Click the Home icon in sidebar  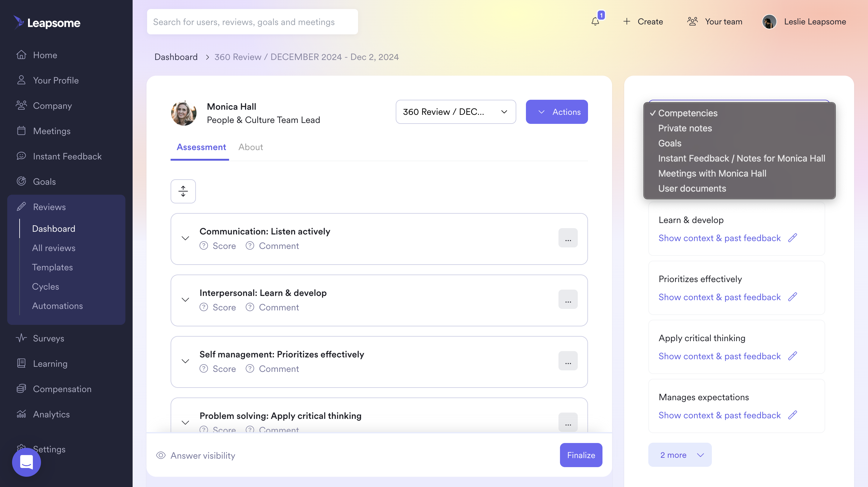click(21, 55)
